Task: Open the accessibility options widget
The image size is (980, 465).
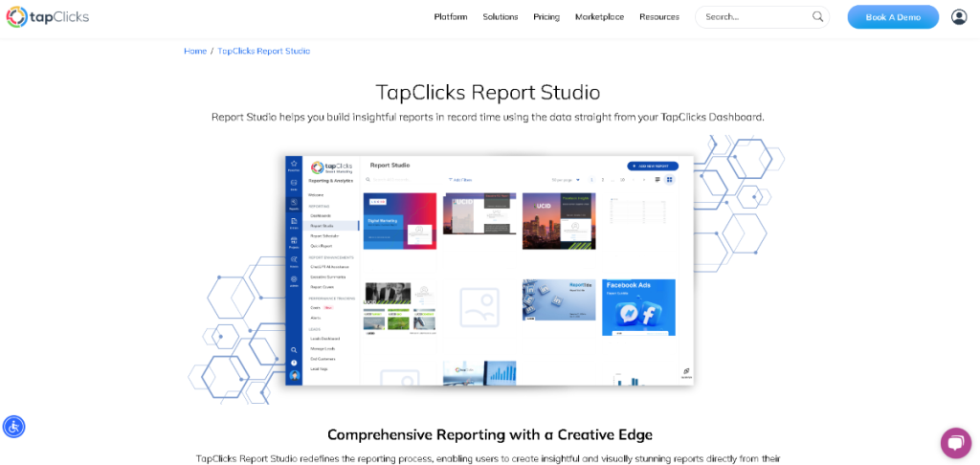Action: [x=13, y=426]
